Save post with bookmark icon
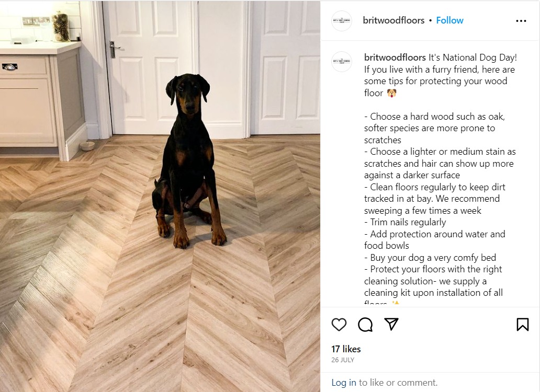Image resolution: width=540 pixels, height=392 pixels. click(522, 325)
